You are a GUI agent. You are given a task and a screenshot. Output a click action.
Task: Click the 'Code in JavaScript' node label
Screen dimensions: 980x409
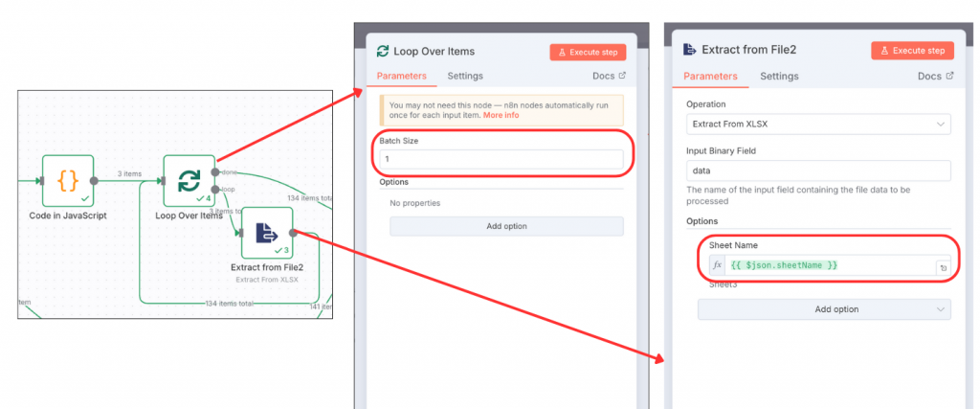(68, 216)
